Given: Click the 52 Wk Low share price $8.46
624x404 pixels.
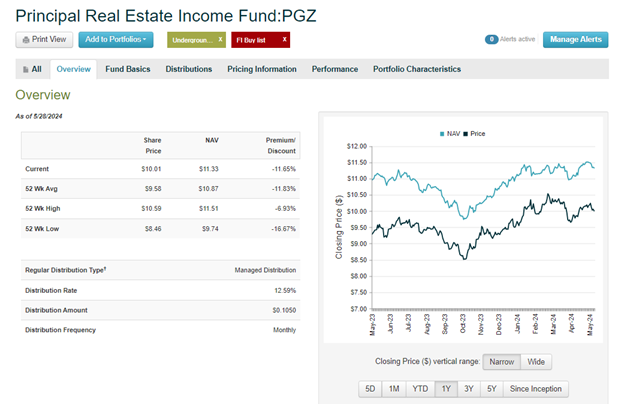Looking at the screenshot, I should pos(153,229).
